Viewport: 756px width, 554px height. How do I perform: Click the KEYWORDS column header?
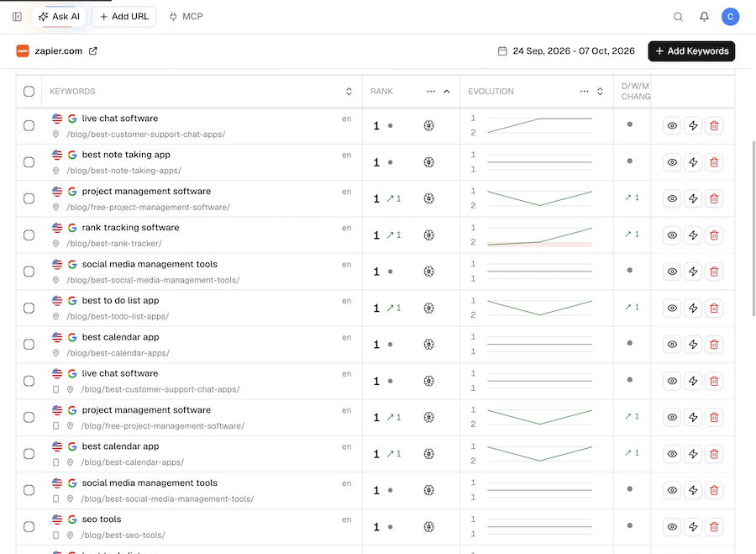(72, 91)
